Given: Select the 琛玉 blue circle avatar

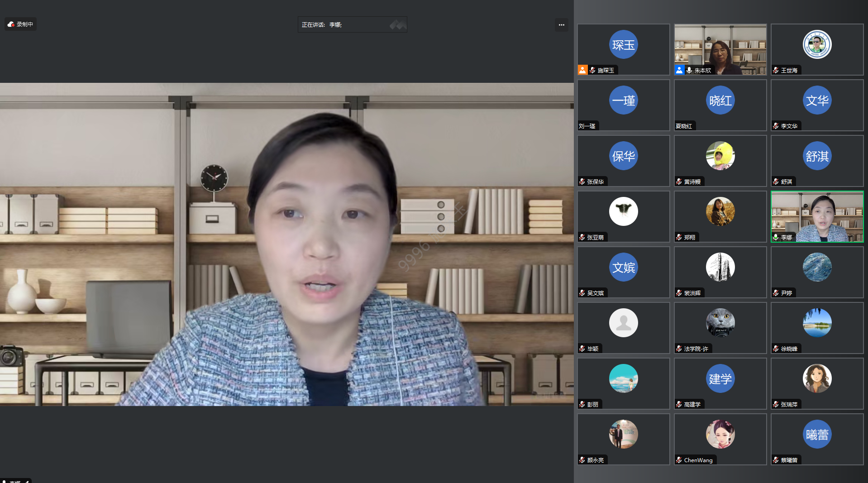Looking at the screenshot, I should 623,45.
